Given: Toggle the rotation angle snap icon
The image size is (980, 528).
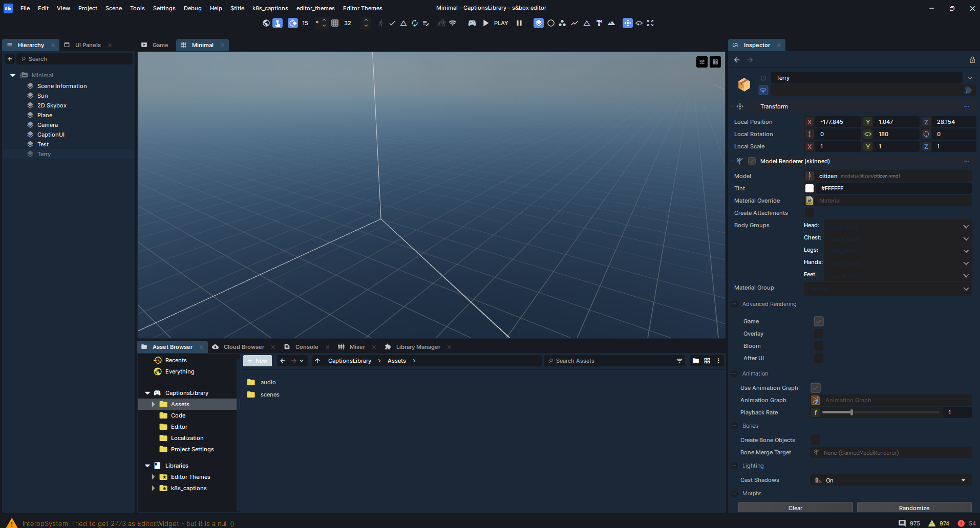Looking at the screenshot, I should pyautogui.click(x=293, y=23).
